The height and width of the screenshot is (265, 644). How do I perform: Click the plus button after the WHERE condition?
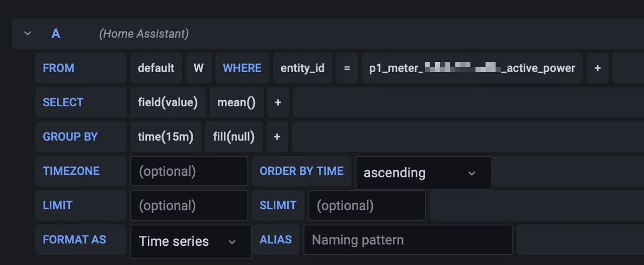[597, 68]
